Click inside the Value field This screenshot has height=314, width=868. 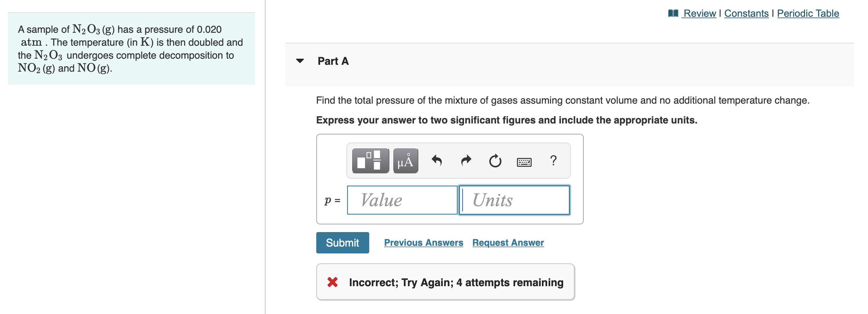[402, 200]
